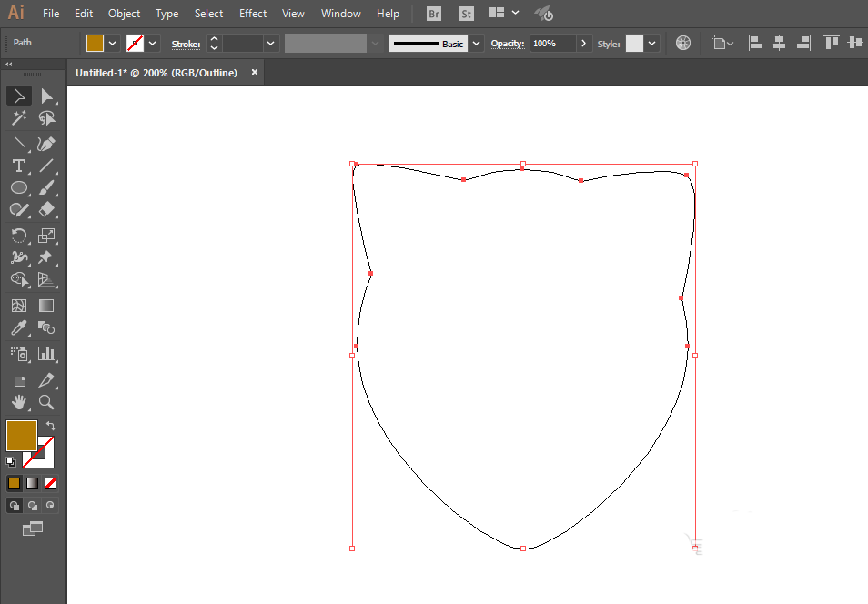
Task: Expand the Basic brush definition dropdown
Action: [476, 43]
